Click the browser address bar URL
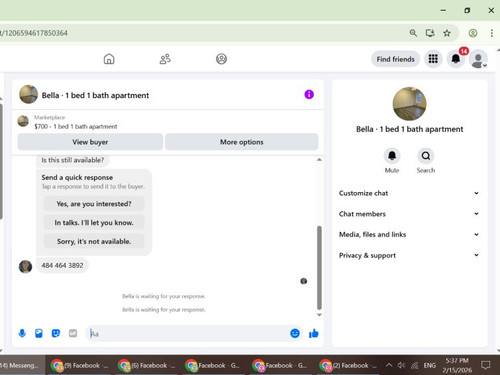The height and width of the screenshot is (375, 500). [34, 33]
